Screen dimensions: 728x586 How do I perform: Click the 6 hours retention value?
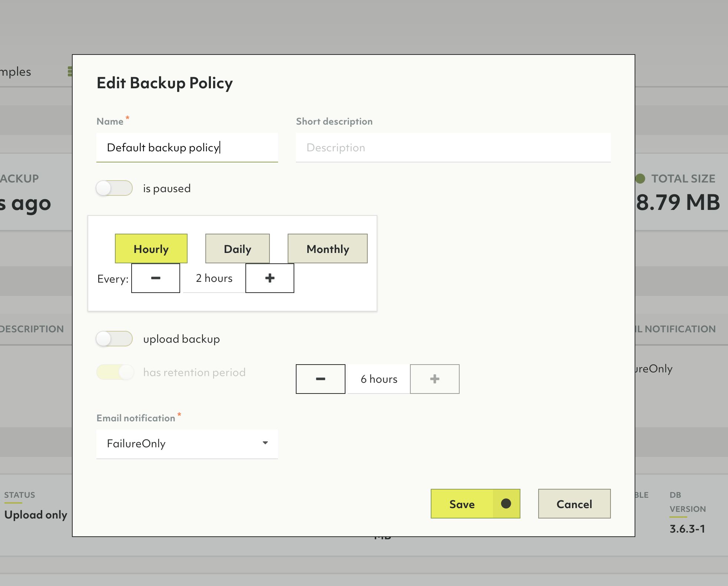pyautogui.click(x=379, y=379)
